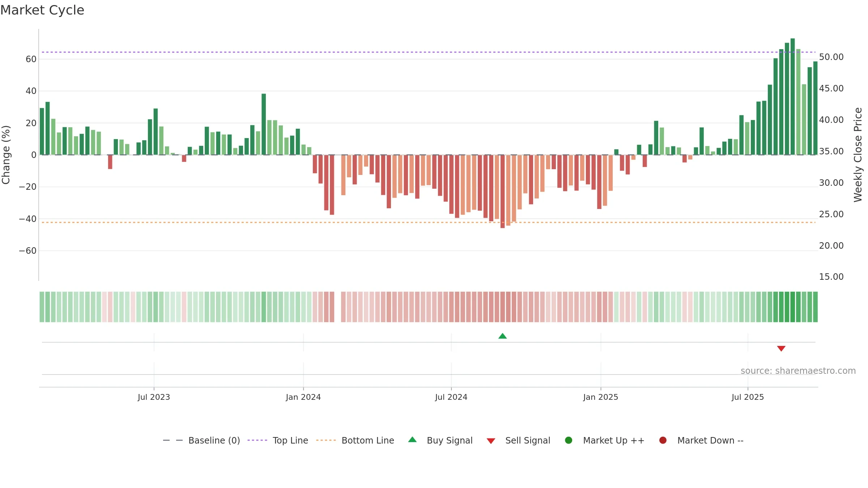Image resolution: width=868 pixels, height=488 pixels.
Task: Click the tall green bar near 38 percent
Action: tap(264, 124)
